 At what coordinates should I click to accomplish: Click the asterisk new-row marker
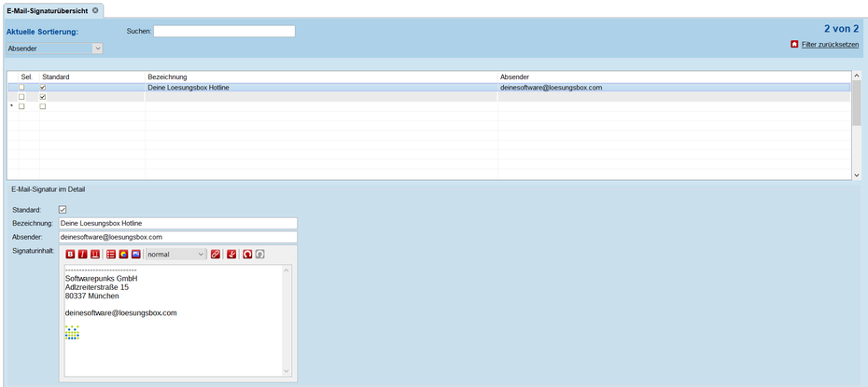(12, 106)
